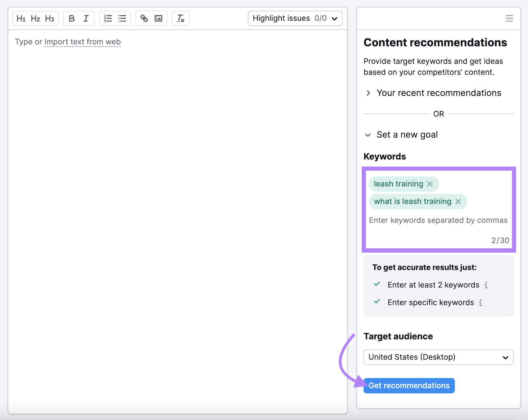Screen dimensions: 528x420
Task: Click the Get recommendations button
Action: click(409, 386)
